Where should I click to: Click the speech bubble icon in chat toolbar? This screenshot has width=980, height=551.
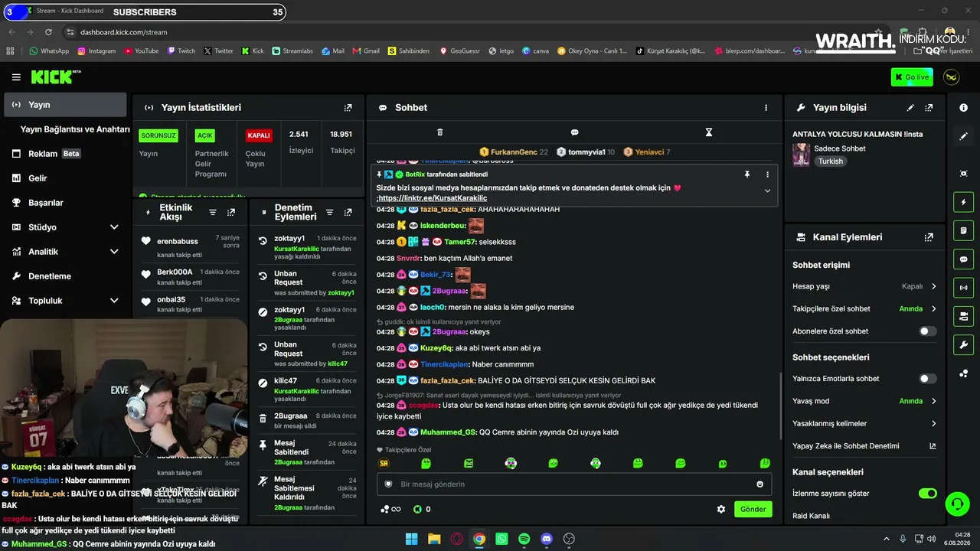(574, 132)
